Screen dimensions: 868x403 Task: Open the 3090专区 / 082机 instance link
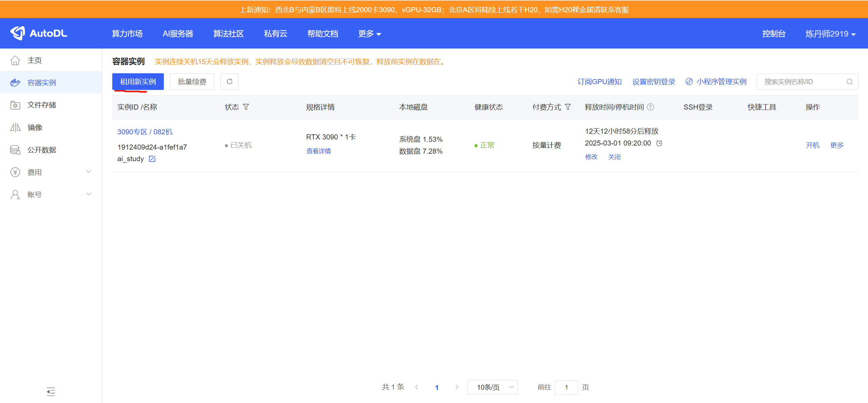point(145,132)
